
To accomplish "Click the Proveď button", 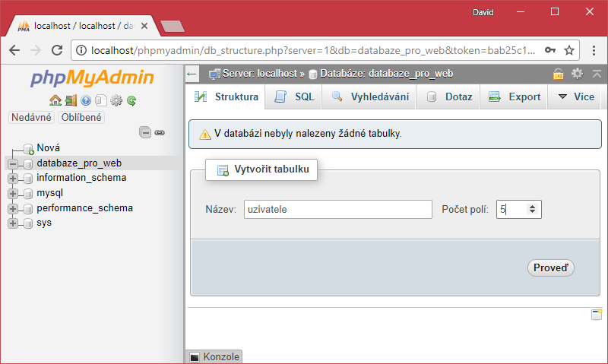I will (550, 267).
